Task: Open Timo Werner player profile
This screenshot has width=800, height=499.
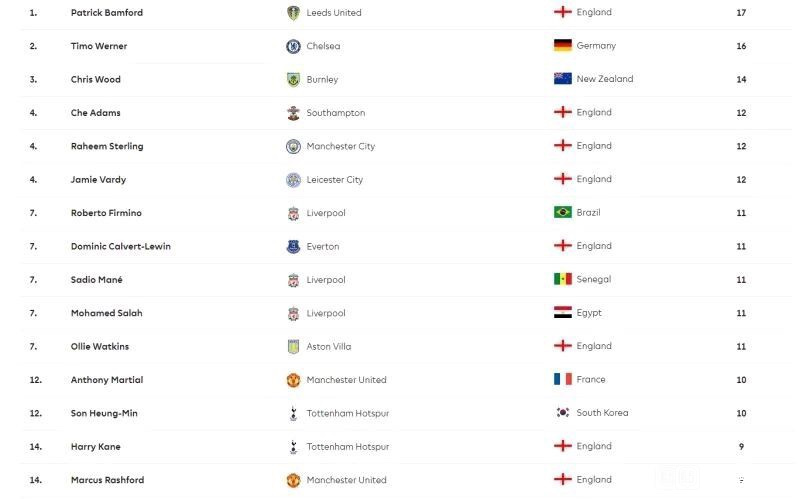Action: [x=99, y=46]
